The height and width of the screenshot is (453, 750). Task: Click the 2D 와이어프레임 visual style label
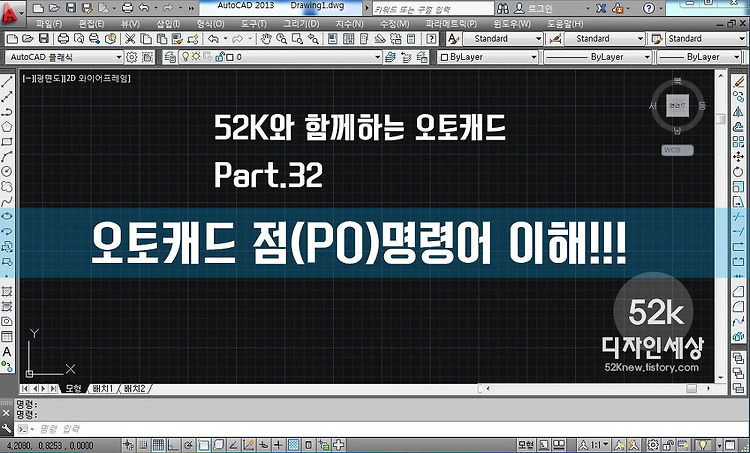98,78
